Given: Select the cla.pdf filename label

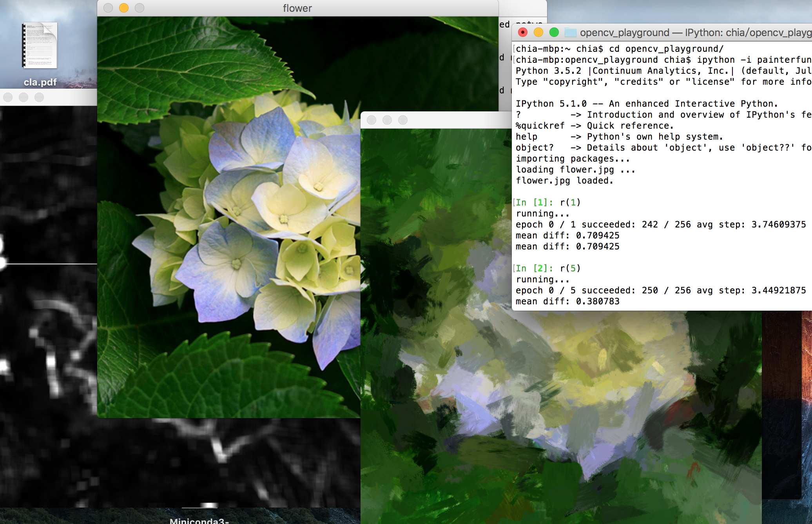Looking at the screenshot, I should tap(40, 82).
